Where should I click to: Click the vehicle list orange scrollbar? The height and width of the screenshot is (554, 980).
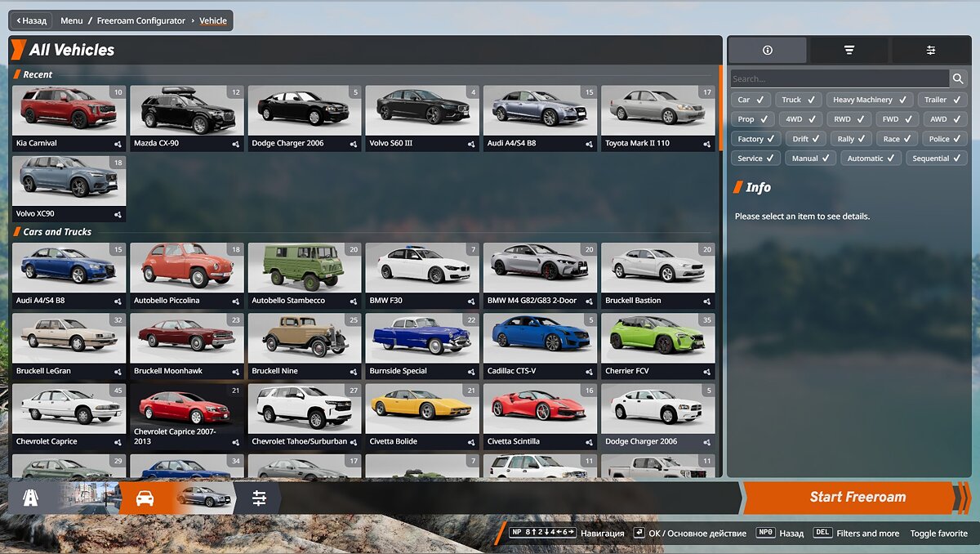point(720,108)
